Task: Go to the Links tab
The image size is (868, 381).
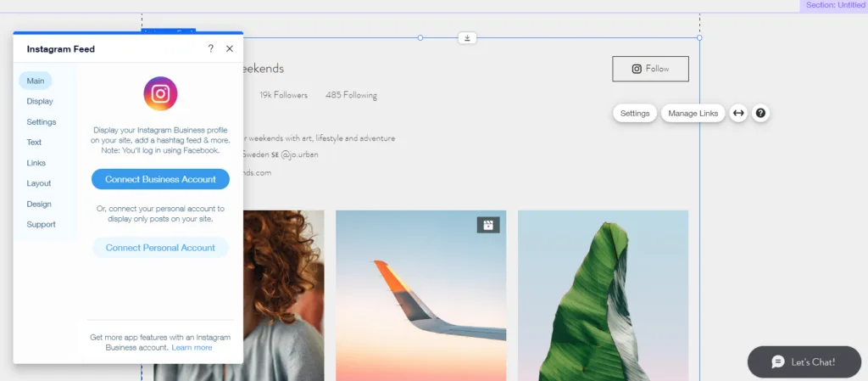Action: 36,163
